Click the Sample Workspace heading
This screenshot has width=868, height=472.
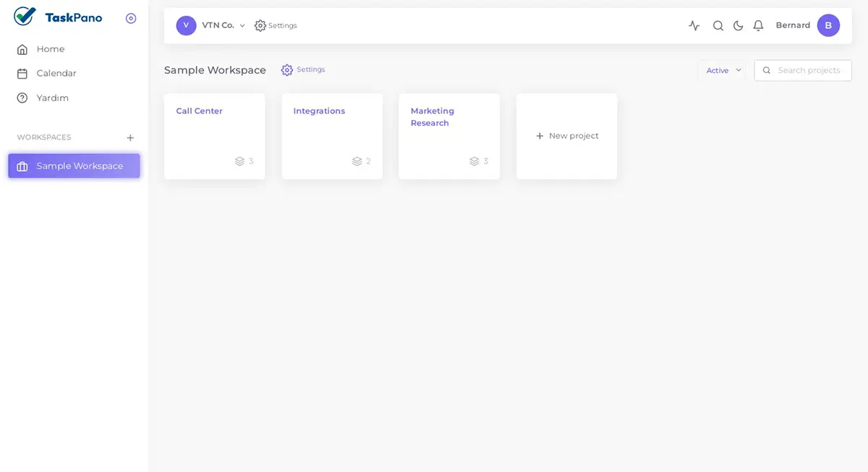click(215, 70)
